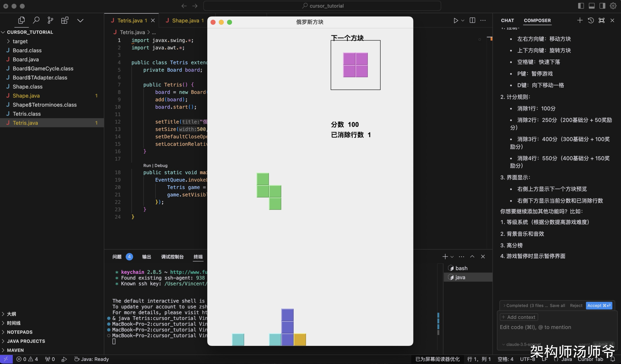Click the Reject button in composer
This screenshot has width=621, height=364.
[576, 305]
